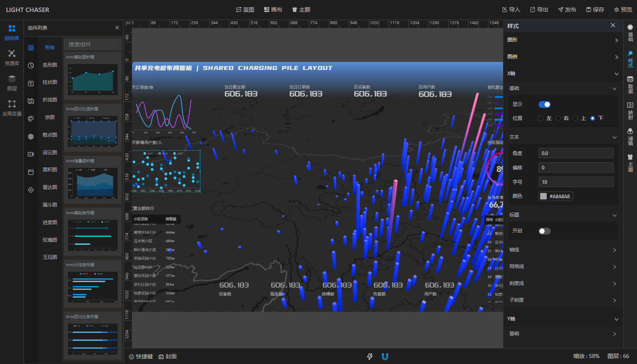Open the 样式 style sidebar icon
This screenshot has height=364, width=637.
(630, 59)
